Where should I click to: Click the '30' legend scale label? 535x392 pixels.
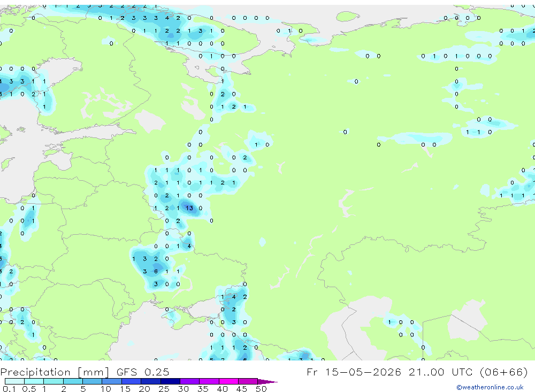(183, 389)
